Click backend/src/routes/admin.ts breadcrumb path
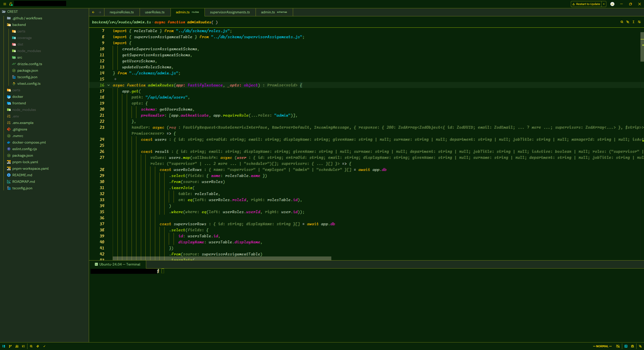The width and height of the screenshot is (644, 350). coord(122,22)
